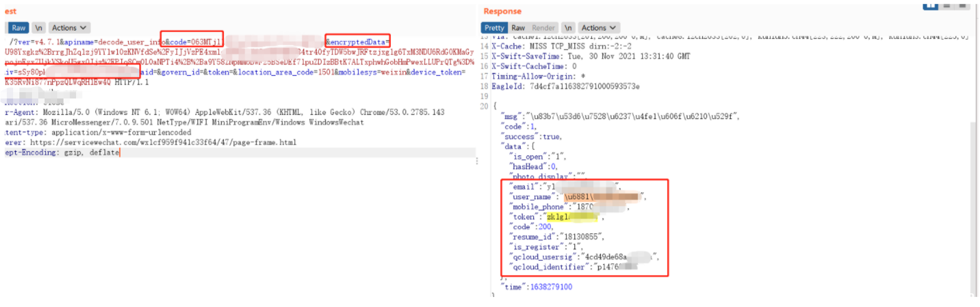Toggle \n non-printable characters in request panel
980x307 pixels.
click(39, 28)
